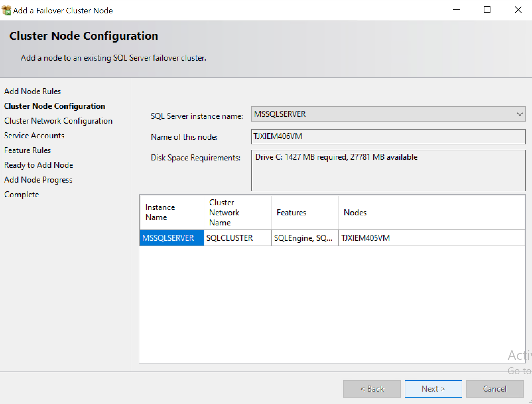
Task: Click the Disk Space Requirements box
Action: [388, 171]
